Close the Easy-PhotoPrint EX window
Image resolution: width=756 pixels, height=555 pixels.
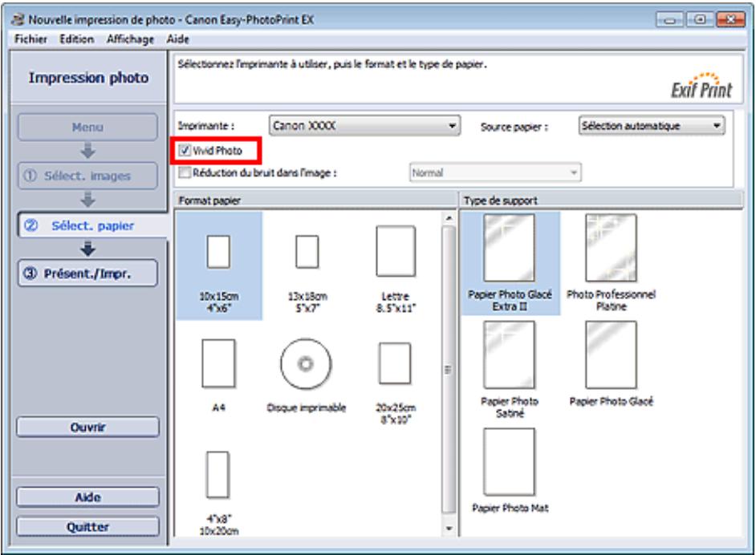(730, 20)
